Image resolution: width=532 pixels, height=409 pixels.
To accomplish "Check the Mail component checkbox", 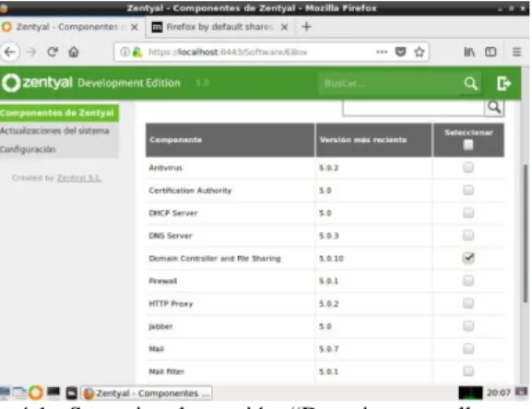I will 468,348.
